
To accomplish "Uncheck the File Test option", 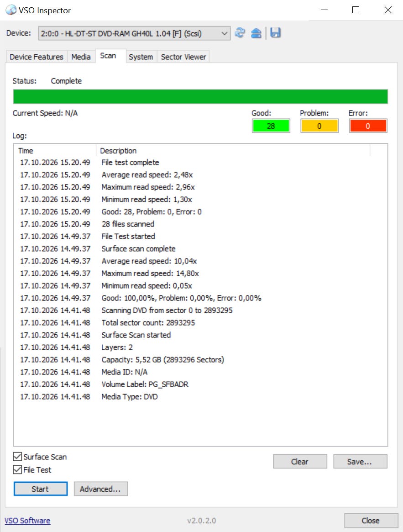I will click(x=17, y=469).
